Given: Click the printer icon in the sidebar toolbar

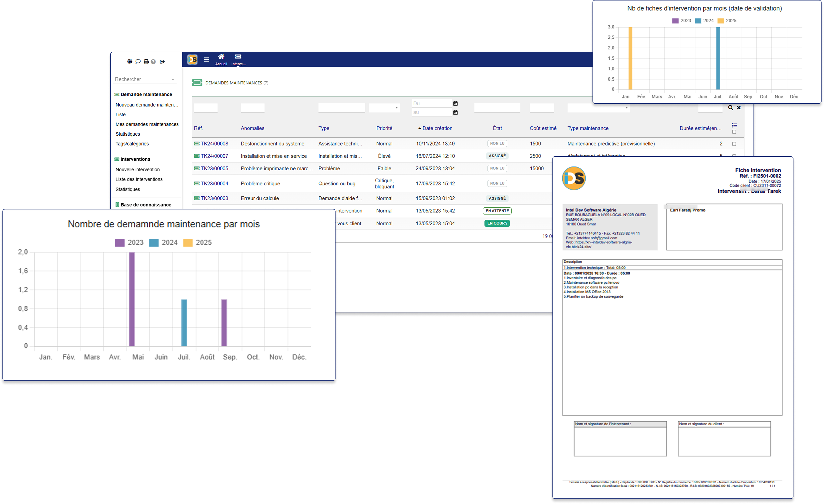Looking at the screenshot, I should point(146,61).
